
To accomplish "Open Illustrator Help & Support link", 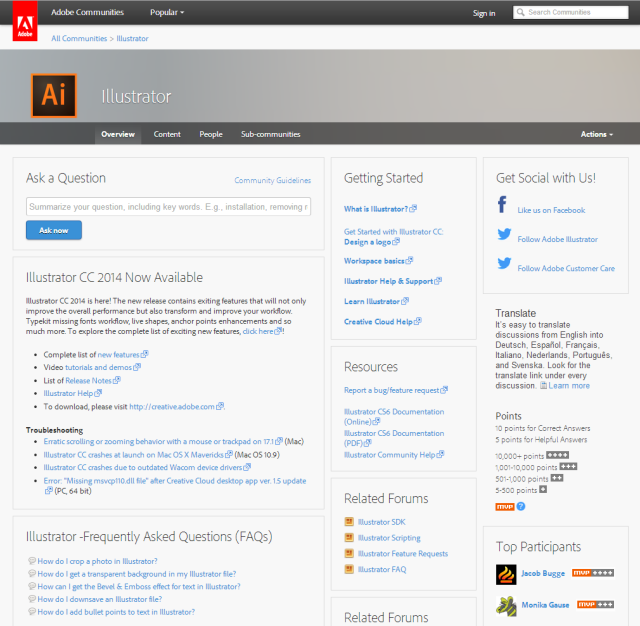I will tap(392, 281).
